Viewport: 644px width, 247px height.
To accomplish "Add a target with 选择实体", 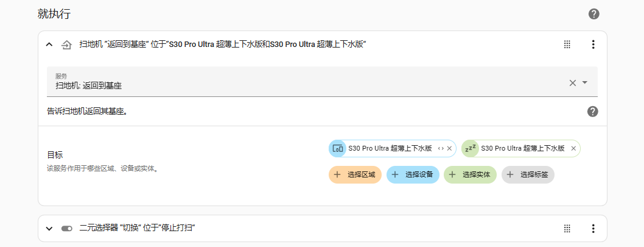I will click(x=470, y=174).
